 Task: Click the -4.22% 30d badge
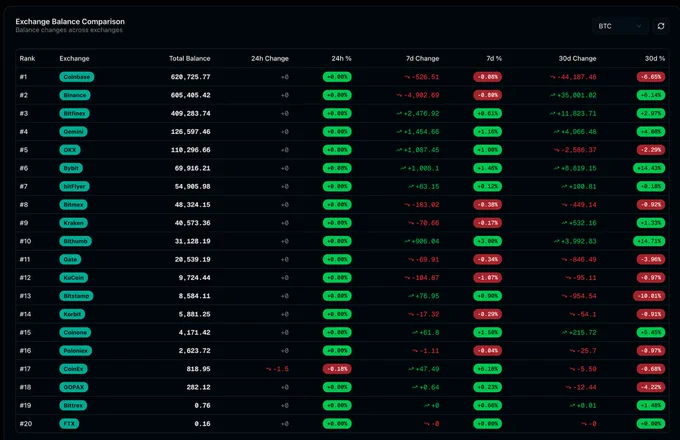coord(651,387)
